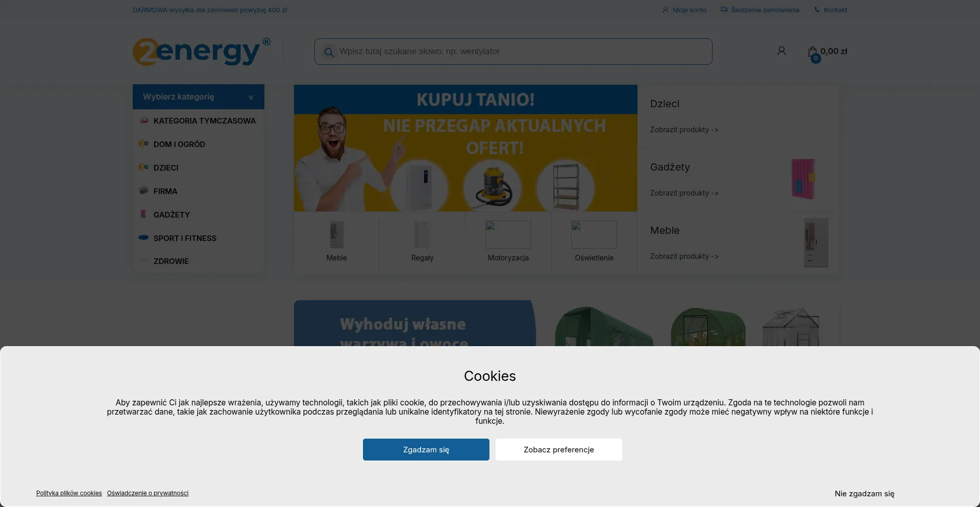Click the phone icon beside Kontakt

[x=817, y=10]
